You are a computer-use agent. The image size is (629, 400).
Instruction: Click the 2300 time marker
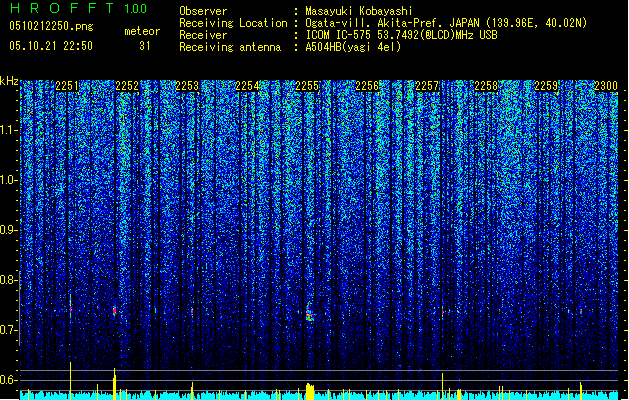pyautogui.click(x=606, y=86)
